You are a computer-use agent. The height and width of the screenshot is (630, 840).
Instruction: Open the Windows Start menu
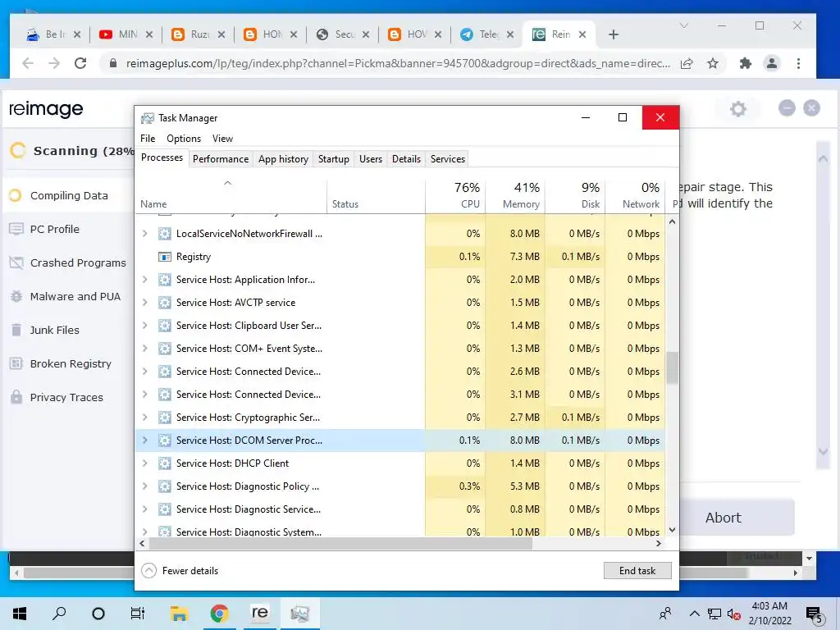click(x=20, y=614)
